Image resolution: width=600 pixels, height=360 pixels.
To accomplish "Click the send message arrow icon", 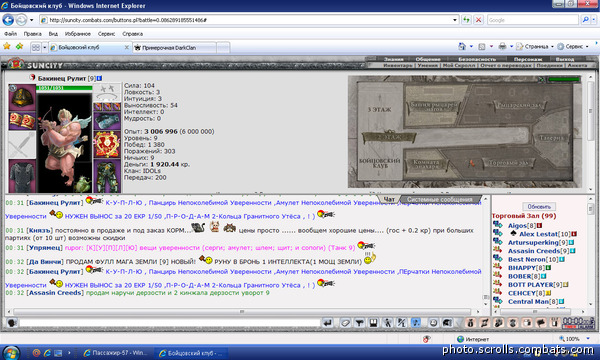I will [328, 323].
